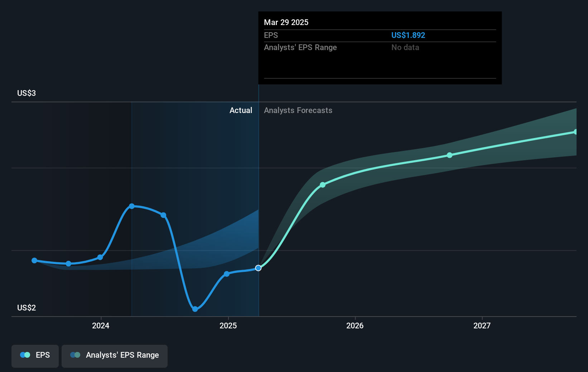Viewport: 588px width, 372px height.
Task: Click the US$1.892 EPS value in tooltip
Action: (x=408, y=35)
